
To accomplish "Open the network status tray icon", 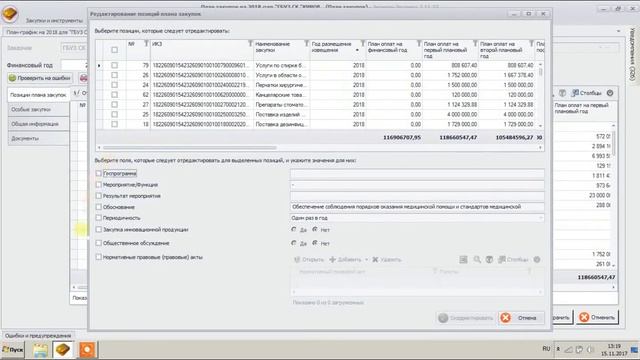I will pos(569,350).
